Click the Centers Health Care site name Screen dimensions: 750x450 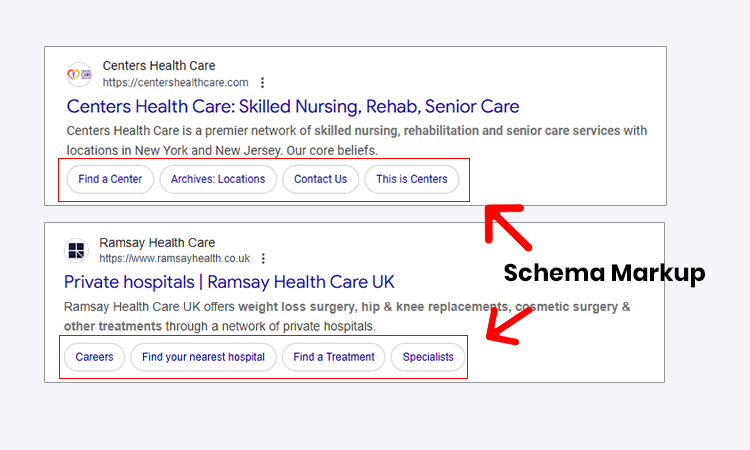[159, 66]
